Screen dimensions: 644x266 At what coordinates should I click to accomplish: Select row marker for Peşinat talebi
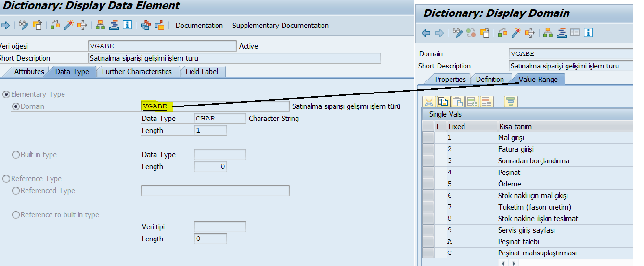pos(428,242)
